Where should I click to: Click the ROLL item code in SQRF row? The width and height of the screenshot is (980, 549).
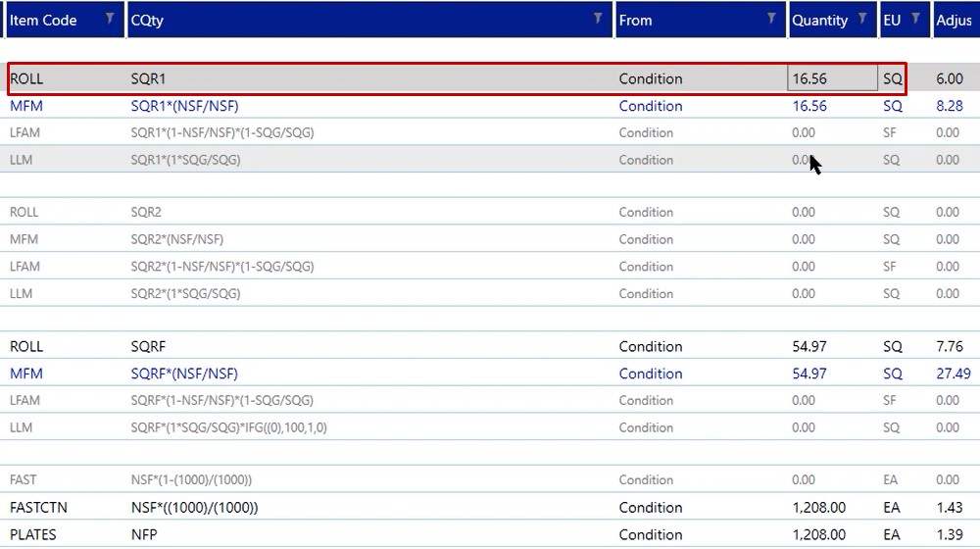(26, 347)
